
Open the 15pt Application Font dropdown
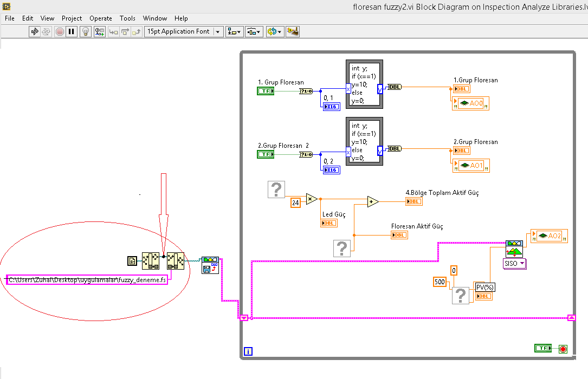(184, 31)
